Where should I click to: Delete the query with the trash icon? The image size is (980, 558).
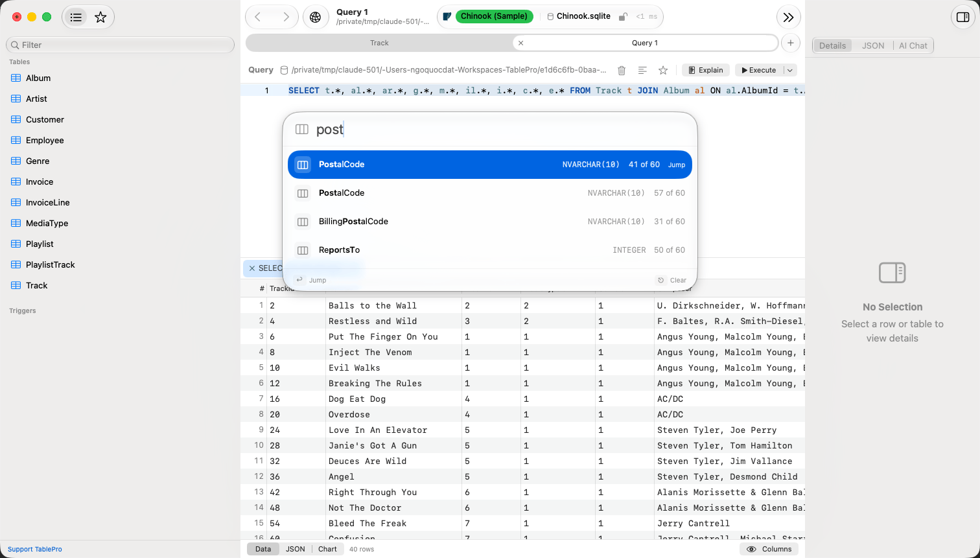point(622,70)
